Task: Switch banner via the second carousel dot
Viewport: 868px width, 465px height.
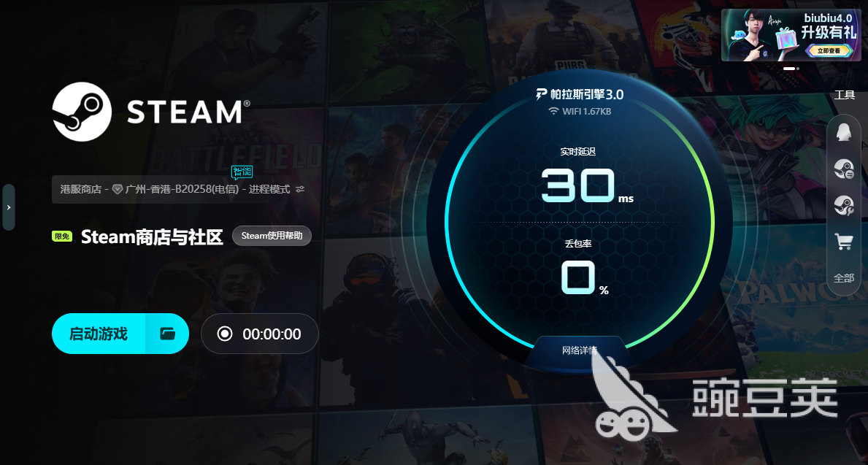Action: click(x=798, y=68)
